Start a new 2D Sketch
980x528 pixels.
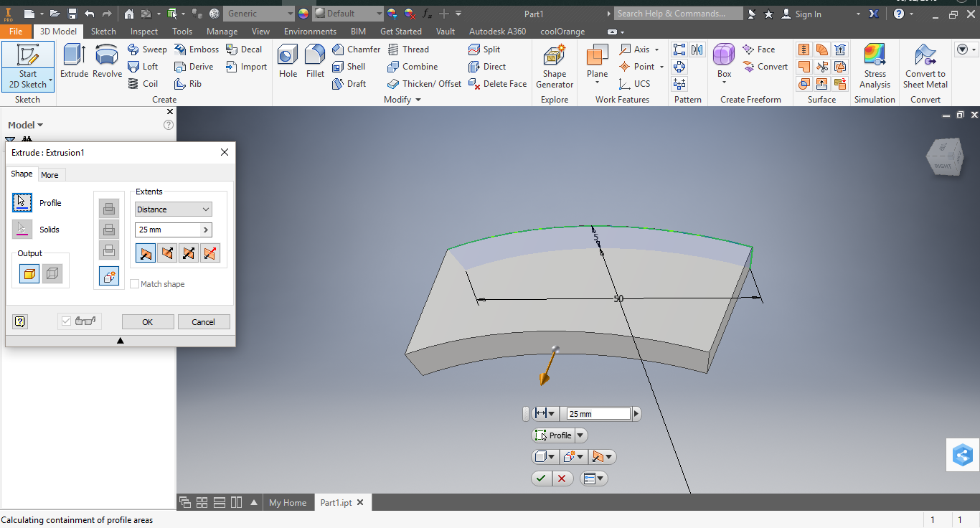pos(28,66)
